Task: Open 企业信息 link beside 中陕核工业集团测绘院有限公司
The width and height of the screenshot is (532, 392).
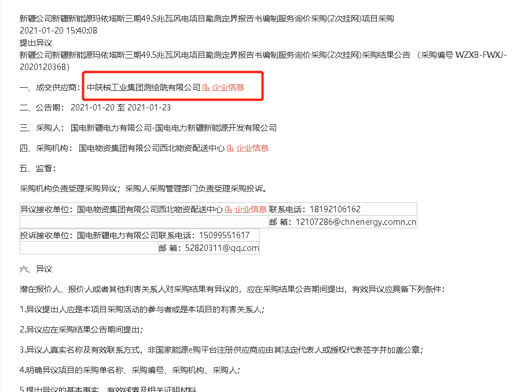Action: coord(228,87)
